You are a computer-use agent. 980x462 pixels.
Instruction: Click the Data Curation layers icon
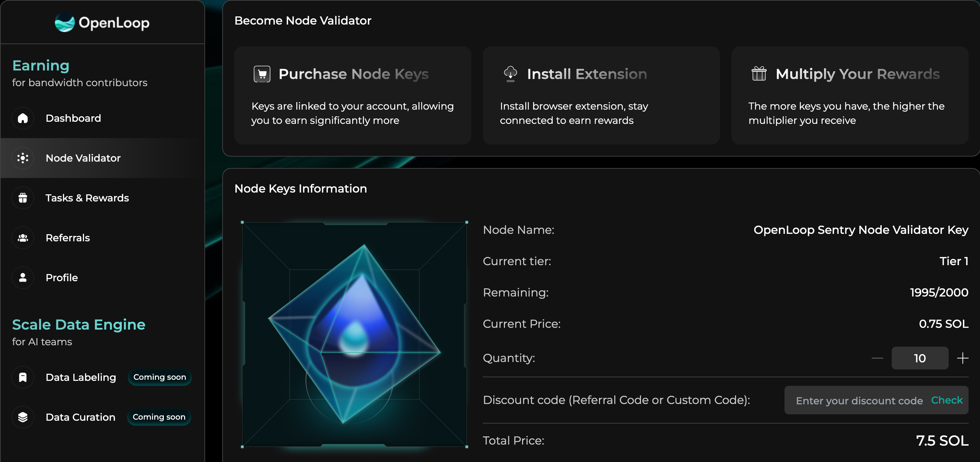[x=23, y=417]
